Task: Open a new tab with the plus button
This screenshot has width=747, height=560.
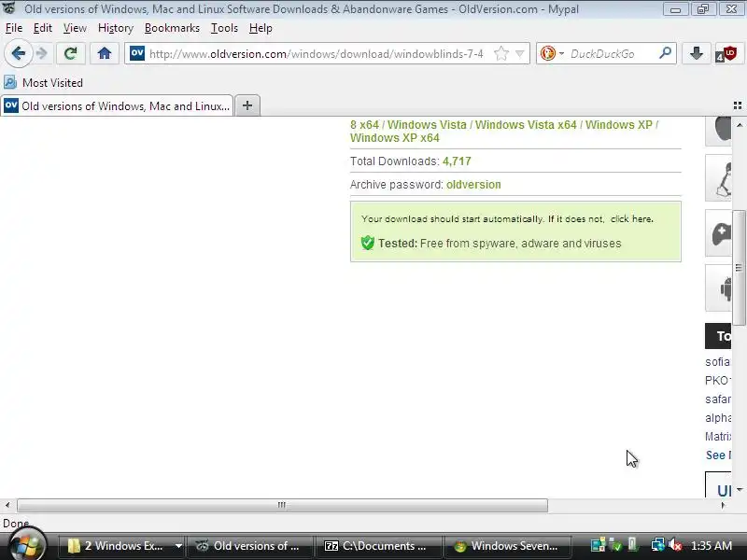Action: [x=247, y=105]
